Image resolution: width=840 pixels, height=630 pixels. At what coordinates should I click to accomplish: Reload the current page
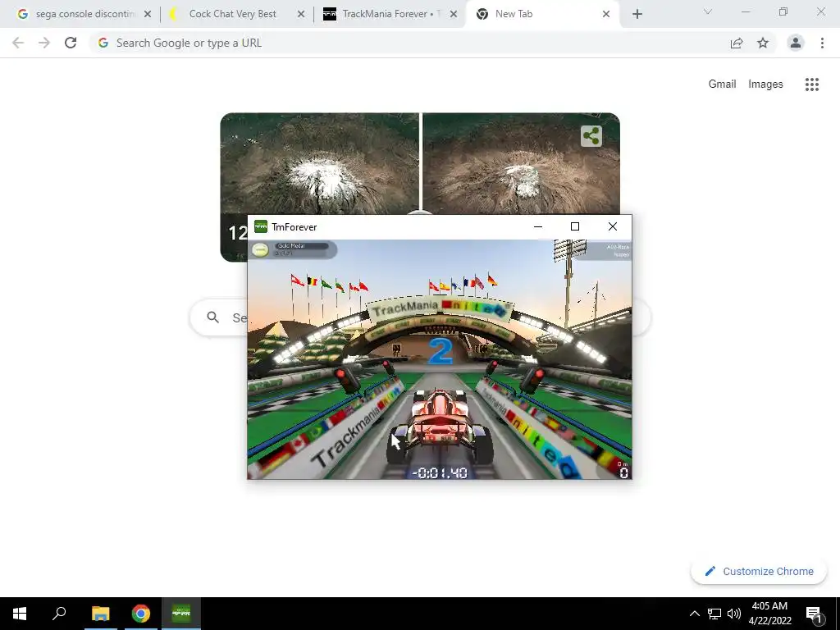[71, 43]
